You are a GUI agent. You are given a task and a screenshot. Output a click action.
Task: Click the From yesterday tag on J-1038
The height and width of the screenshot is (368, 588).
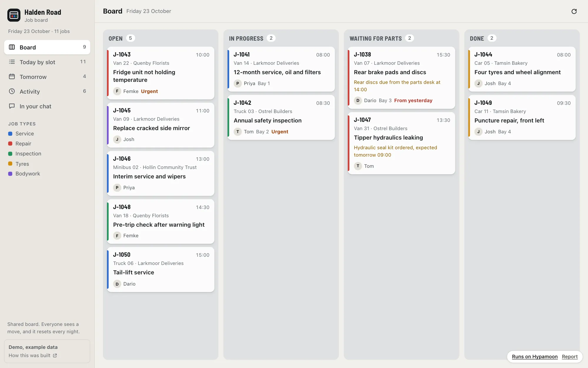[x=413, y=100]
